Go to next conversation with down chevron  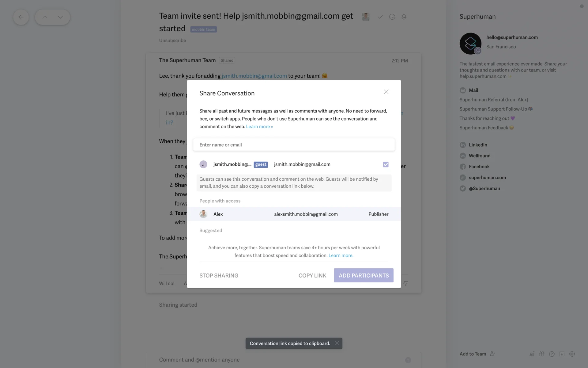point(60,17)
